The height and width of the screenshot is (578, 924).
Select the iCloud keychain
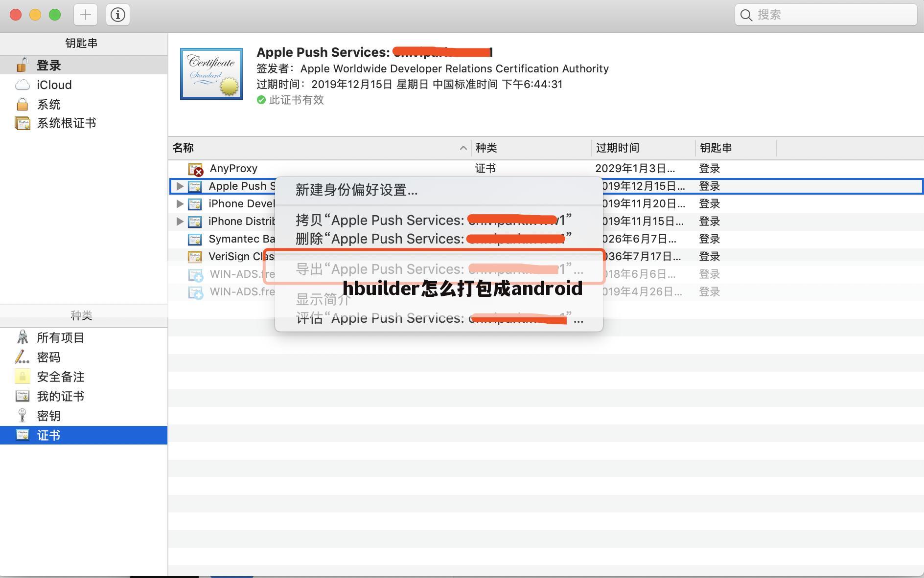pyautogui.click(x=84, y=85)
